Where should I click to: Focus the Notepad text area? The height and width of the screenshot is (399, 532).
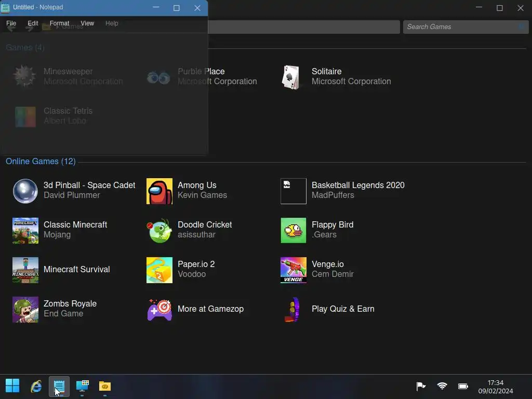[104, 92]
